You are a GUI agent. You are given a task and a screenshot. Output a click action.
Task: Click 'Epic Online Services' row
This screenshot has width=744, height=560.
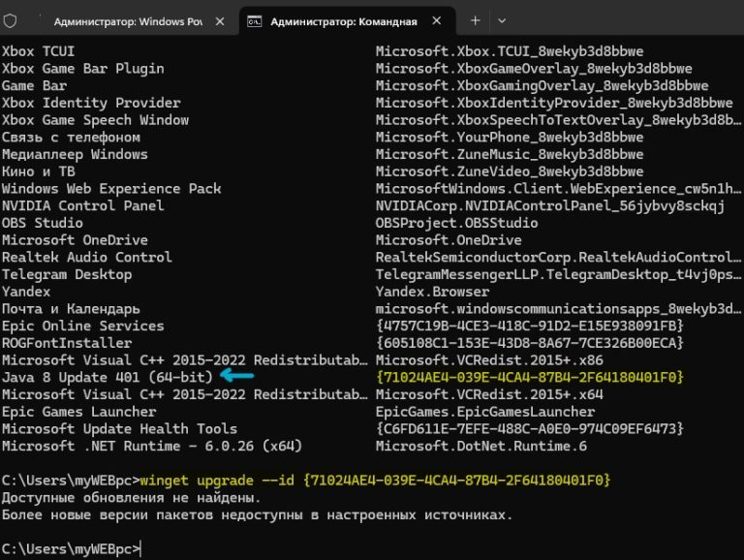[83, 327]
